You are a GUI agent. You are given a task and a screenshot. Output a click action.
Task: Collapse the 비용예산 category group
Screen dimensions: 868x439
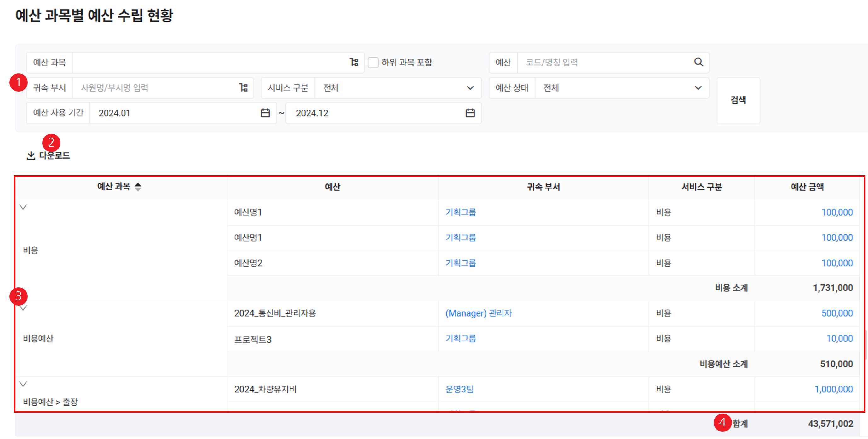pyautogui.click(x=23, y=308)
